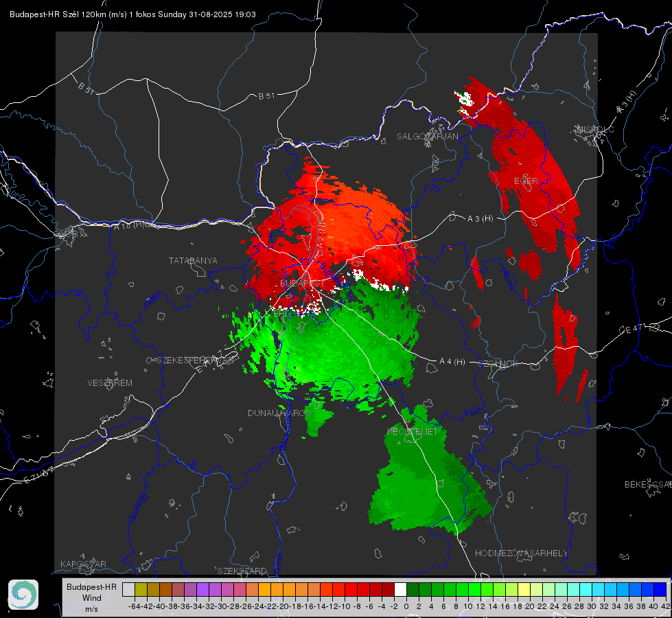The width and height of the screenshot is (672, 618).
Task: Click the SZEKSZÁRD city label
Action: [x=242, y=571]
